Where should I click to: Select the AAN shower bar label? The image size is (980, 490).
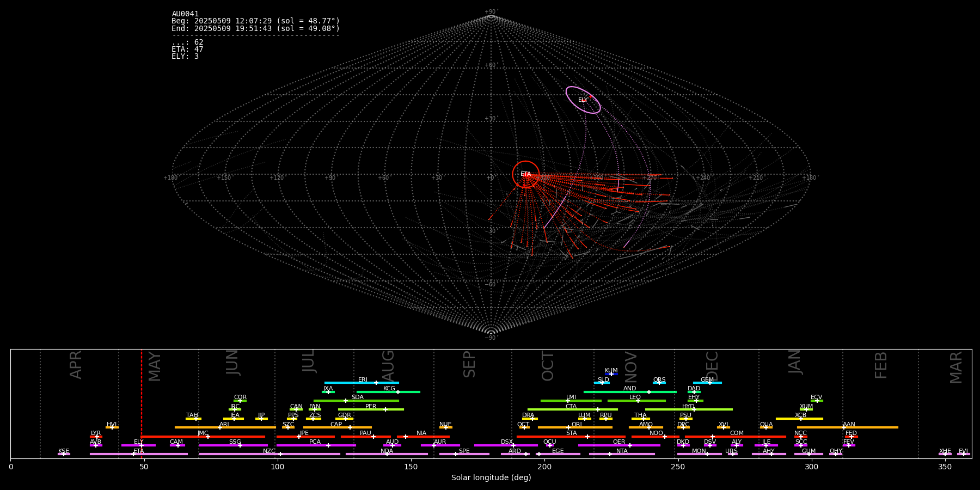click(849, 425)
